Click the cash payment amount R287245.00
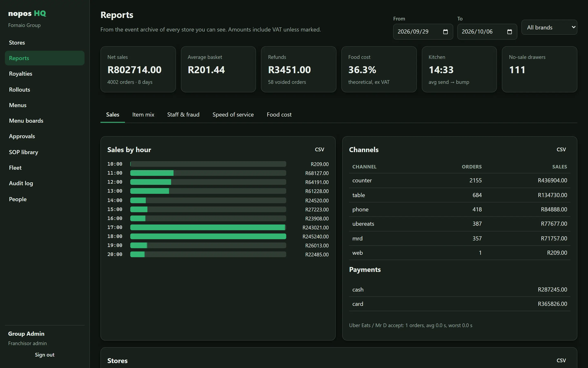588x368 pixels. [552, 290]
